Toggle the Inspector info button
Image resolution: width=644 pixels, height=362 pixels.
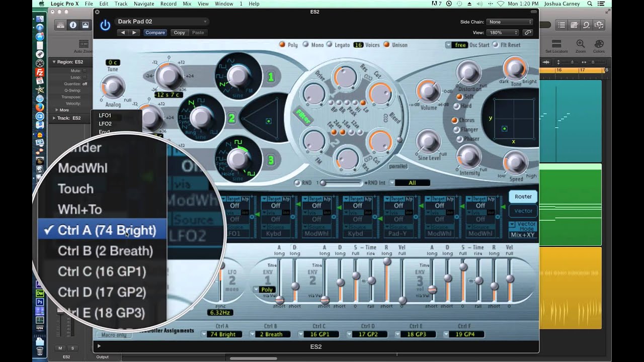click(x=73, y=25)
